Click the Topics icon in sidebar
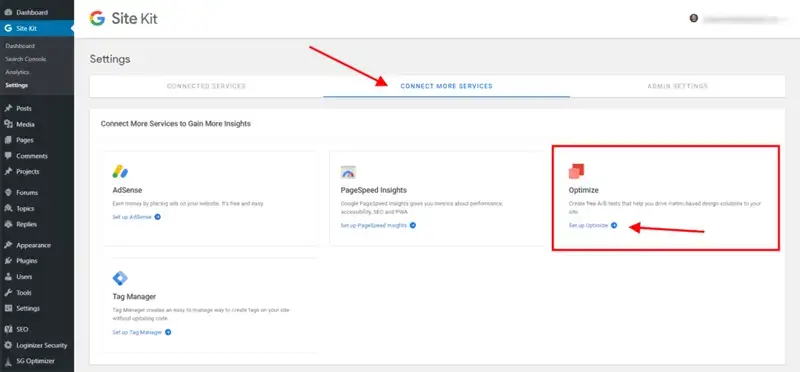 click(x=8, y=209)
